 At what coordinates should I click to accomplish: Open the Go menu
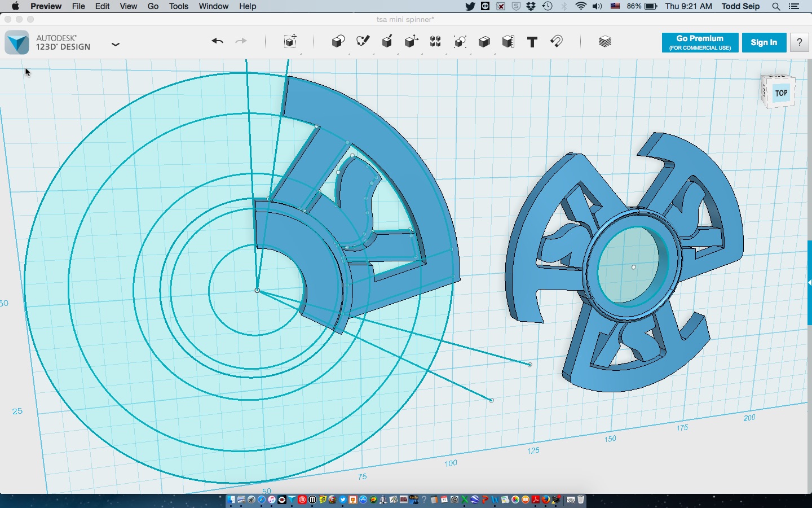pos(153,6)
